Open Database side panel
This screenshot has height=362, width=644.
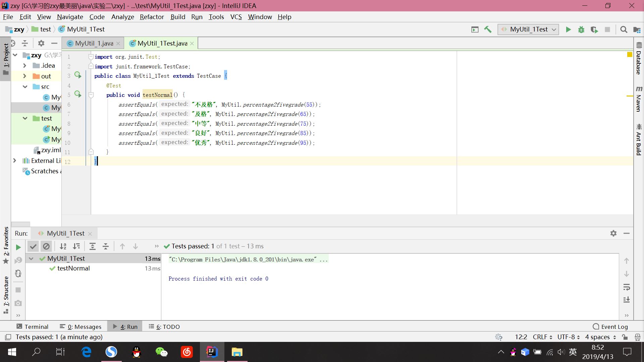[639, 58]
